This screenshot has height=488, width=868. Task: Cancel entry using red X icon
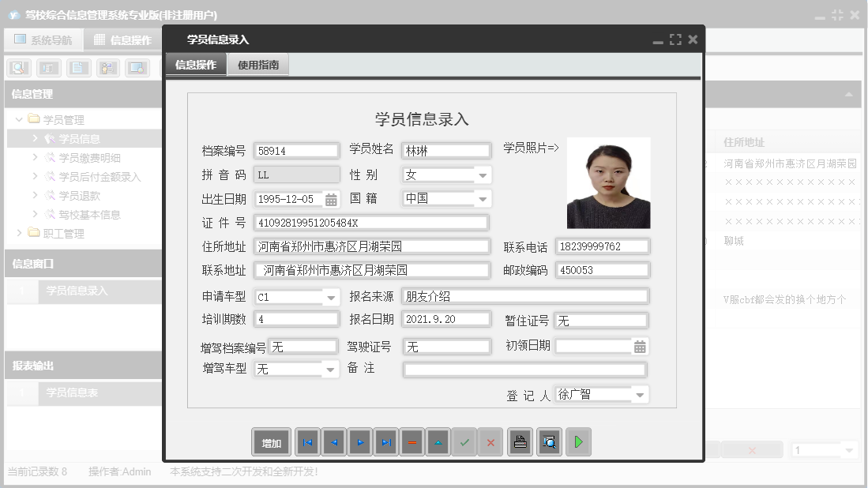coord(490,442)
